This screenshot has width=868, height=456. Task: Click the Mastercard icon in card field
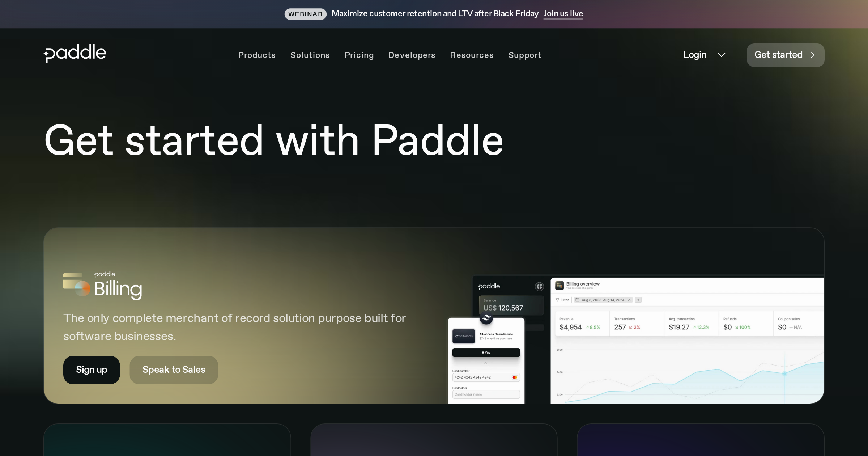(515, 377)
